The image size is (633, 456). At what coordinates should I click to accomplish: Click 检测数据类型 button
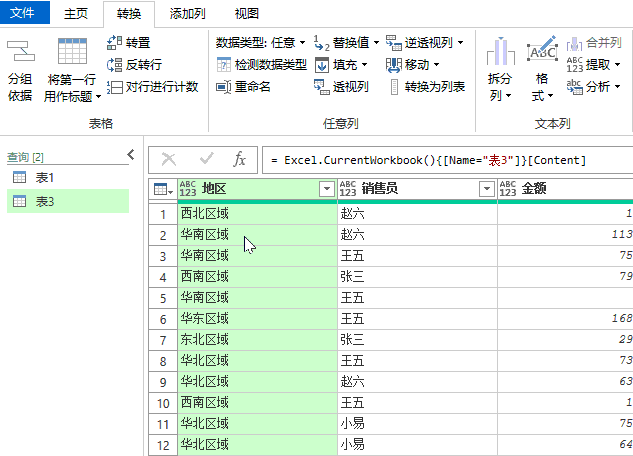[262, 65]
